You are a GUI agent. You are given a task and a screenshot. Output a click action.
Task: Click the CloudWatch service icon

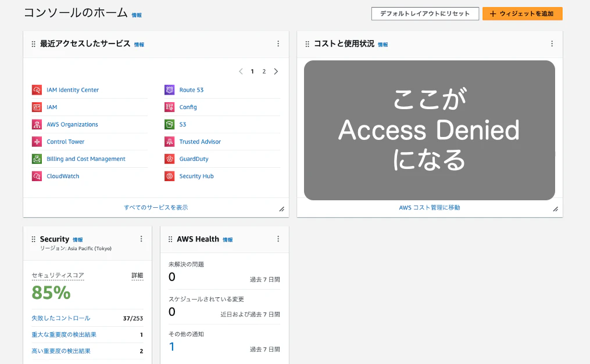[x=37, y=176]
